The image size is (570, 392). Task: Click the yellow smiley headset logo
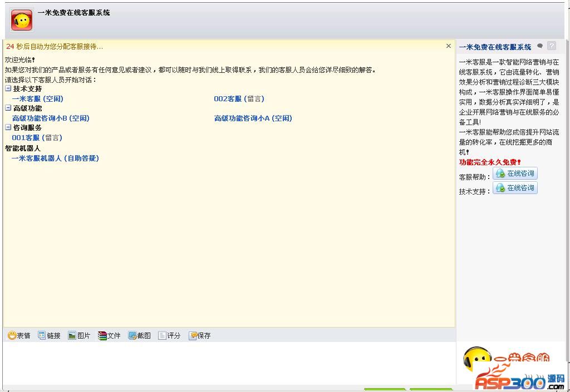pos(22,20)
